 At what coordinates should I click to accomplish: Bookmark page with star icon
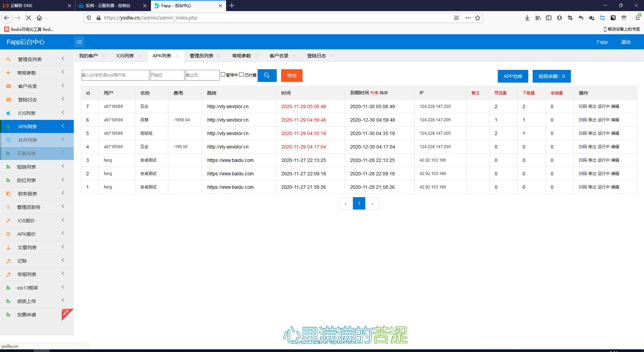pyautogui.click(x=478, y=18)
